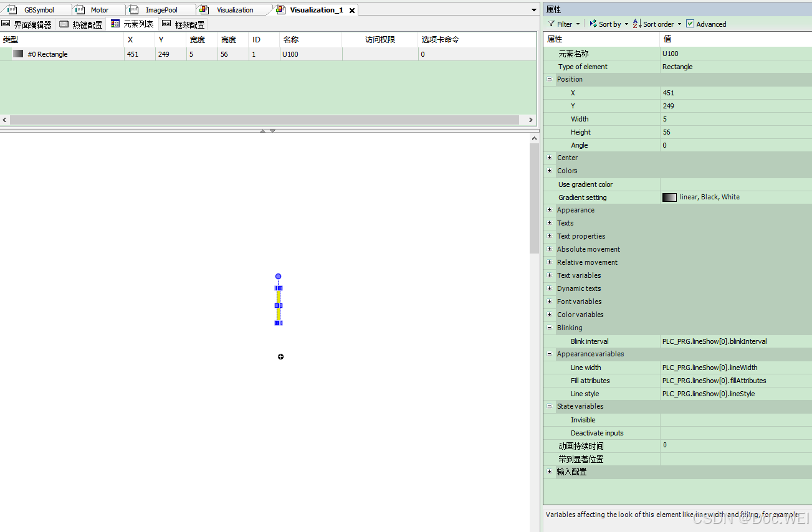
Task: Click the Deactivate inputs variable field
Action: click(736, 433)
